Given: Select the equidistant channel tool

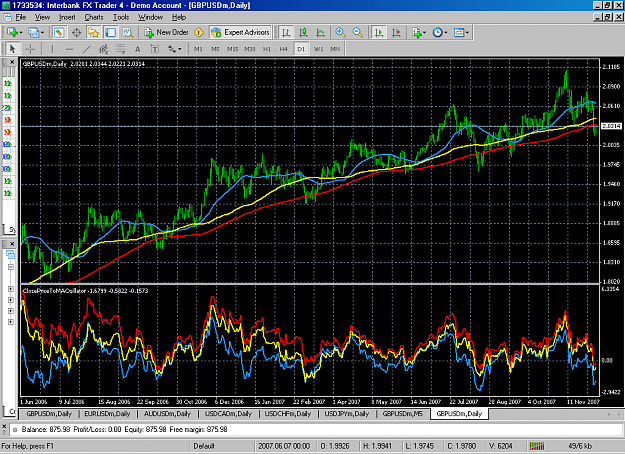Looking at the screenshot, I should click(103, 49).
